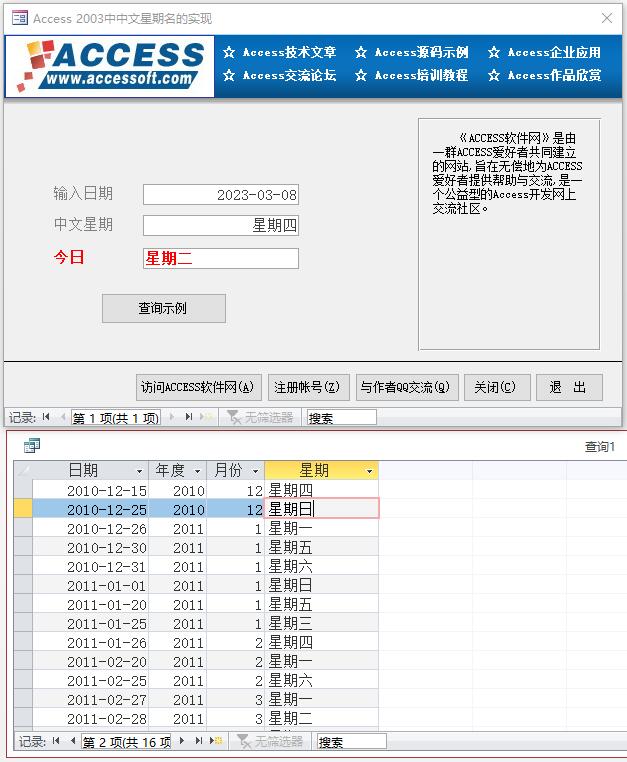Click the query record number box 第 2 项

click(x=126, y=742)
